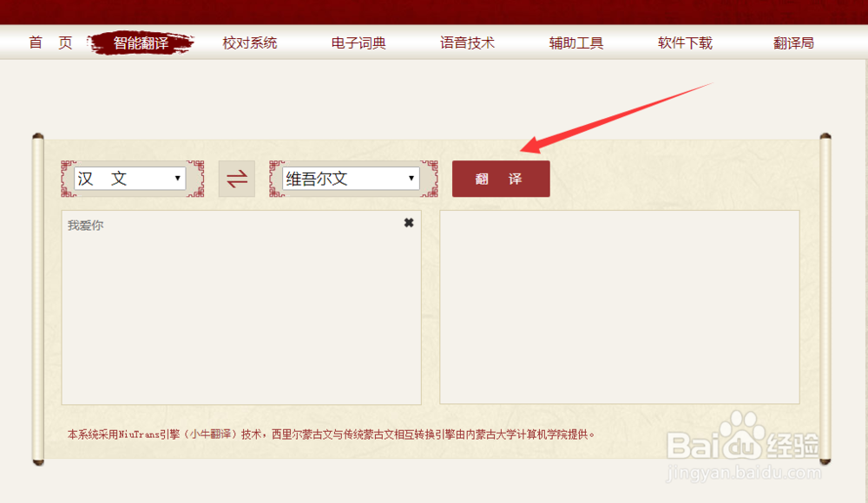Clear the input text with X icon
868x503 pixels.
tap(409, 223)
